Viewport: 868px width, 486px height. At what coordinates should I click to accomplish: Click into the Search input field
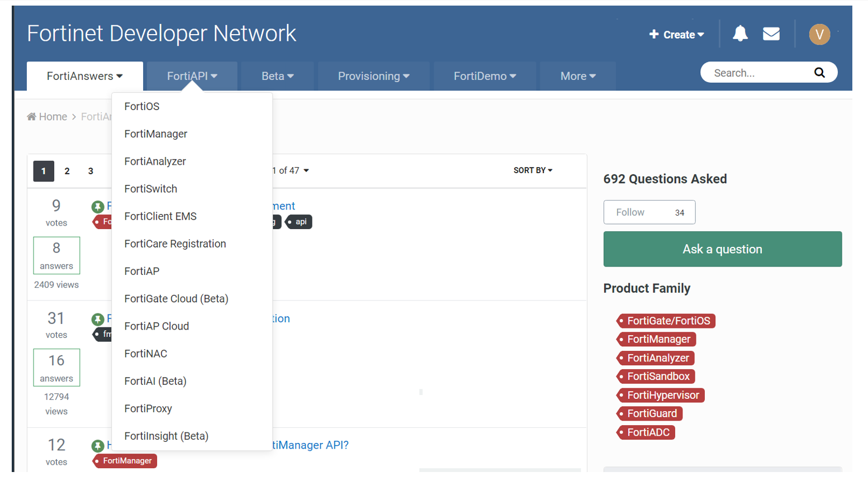(755, 73)
